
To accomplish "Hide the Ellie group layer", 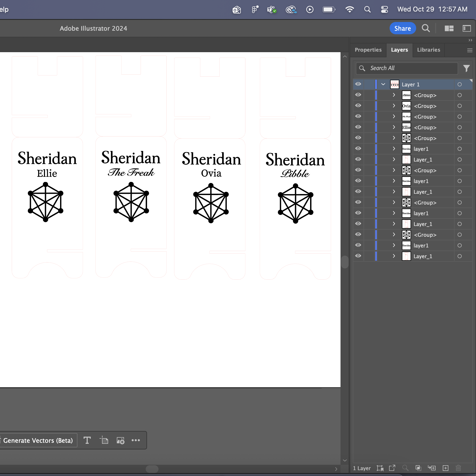I will 358,127.
